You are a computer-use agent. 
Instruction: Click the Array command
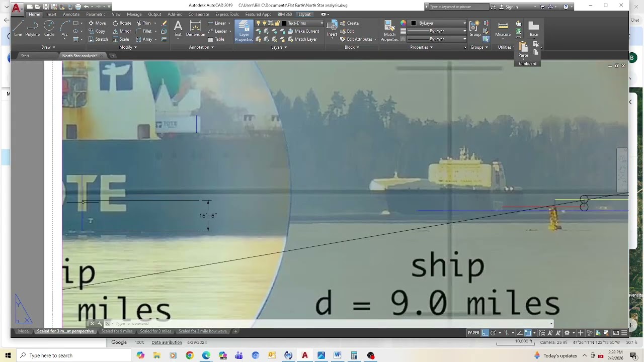[x=144, y=39]
